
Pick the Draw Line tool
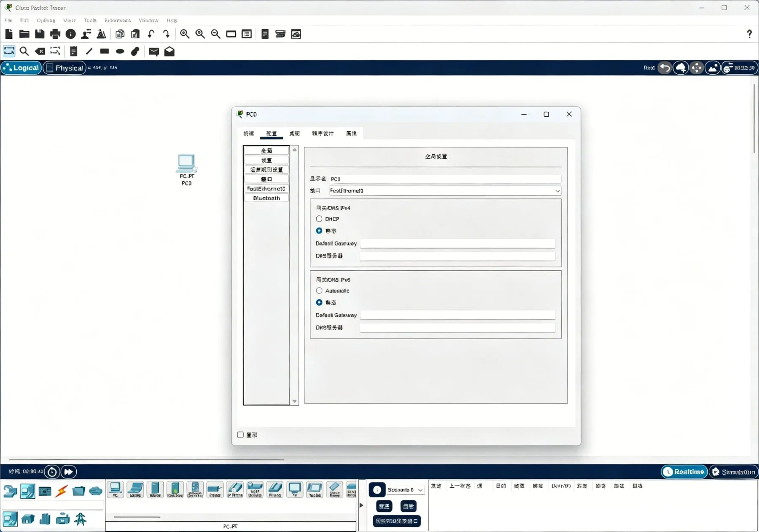pyautogui.click(x=89, y=51)
